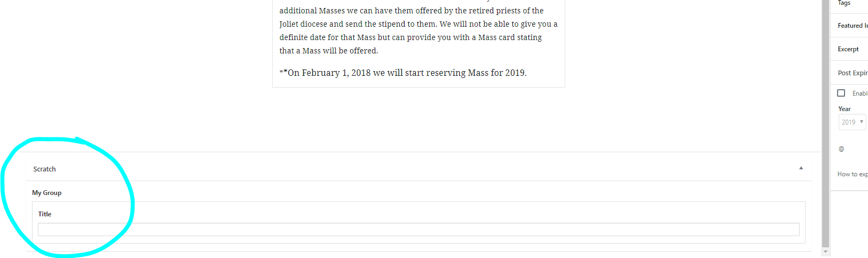Open the Year dropdown showing 2019

(852, 122)
